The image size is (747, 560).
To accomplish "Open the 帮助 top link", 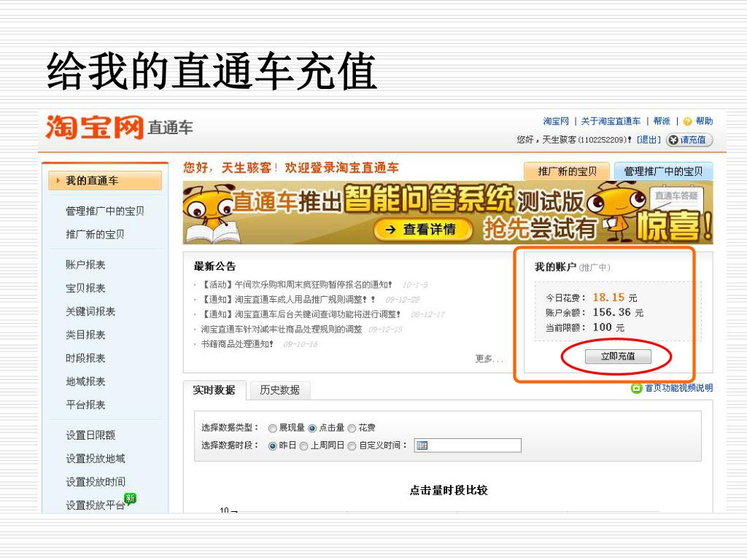I will click(x=704, y=122).
